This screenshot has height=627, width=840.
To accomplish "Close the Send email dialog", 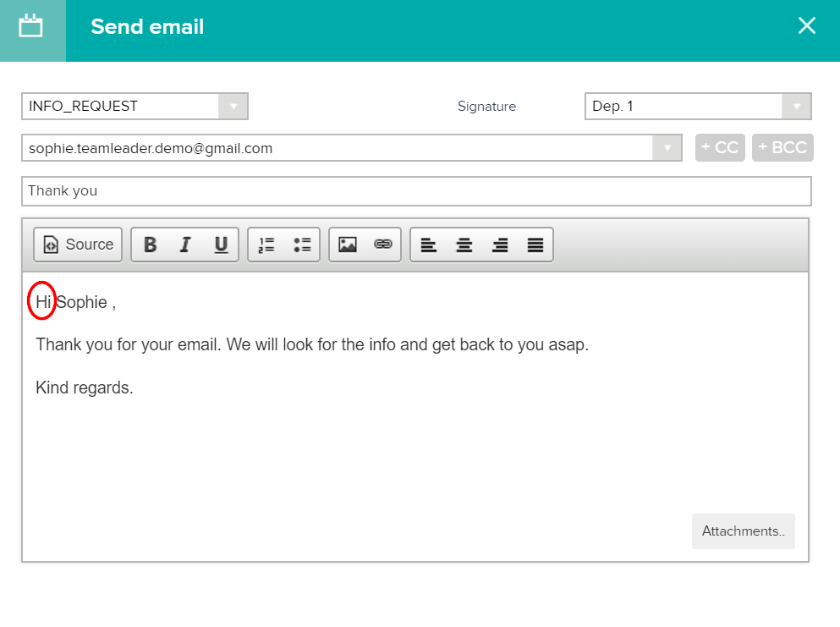I will pyautogui.click(x=806, y=25).
